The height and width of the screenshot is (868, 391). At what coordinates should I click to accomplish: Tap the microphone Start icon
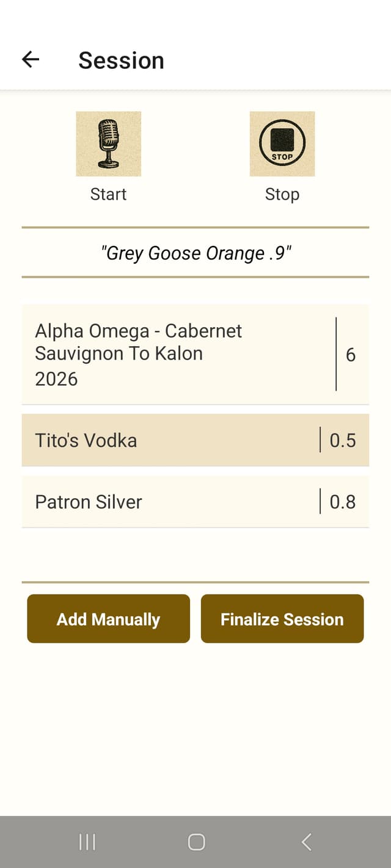coord(108,143)
